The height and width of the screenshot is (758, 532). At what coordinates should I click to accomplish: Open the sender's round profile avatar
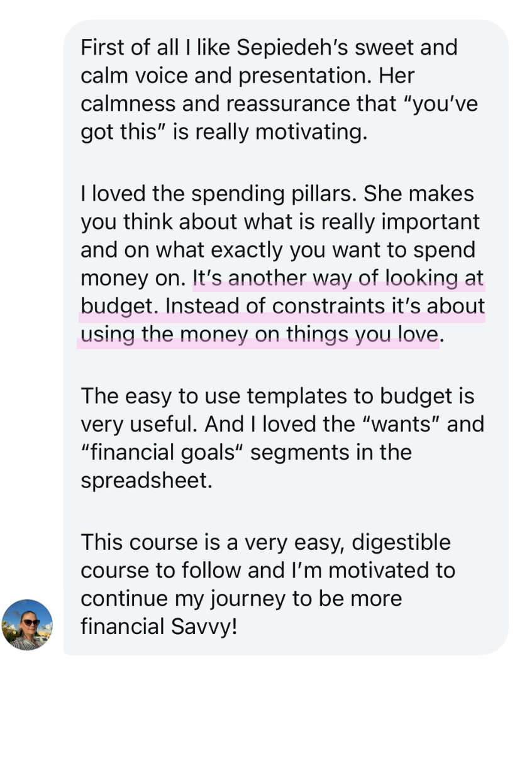tap(27, 624)
